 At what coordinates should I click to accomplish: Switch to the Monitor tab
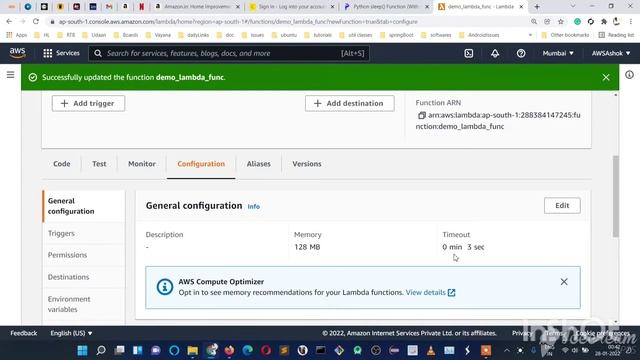pyautogui.click(x=142, y=164)
